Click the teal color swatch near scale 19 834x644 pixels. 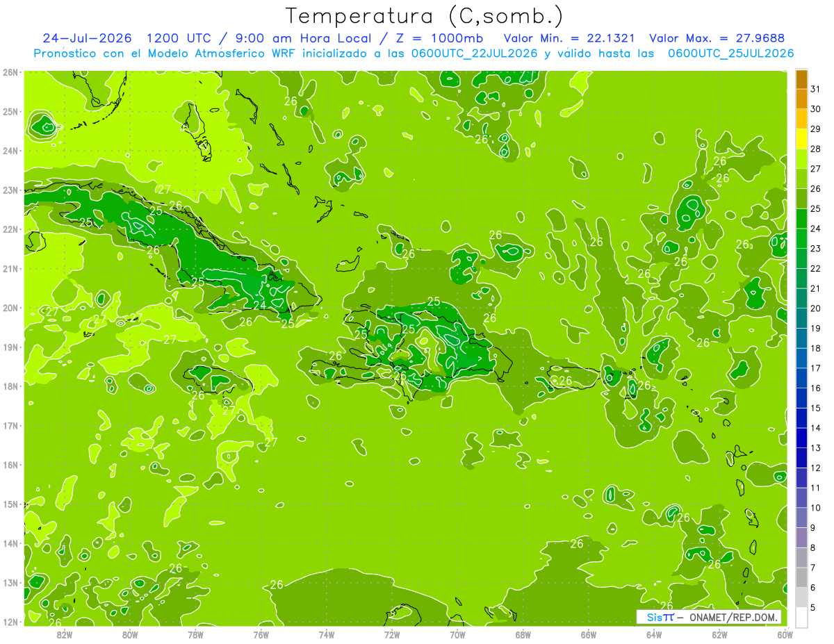[x=801, y=319]
